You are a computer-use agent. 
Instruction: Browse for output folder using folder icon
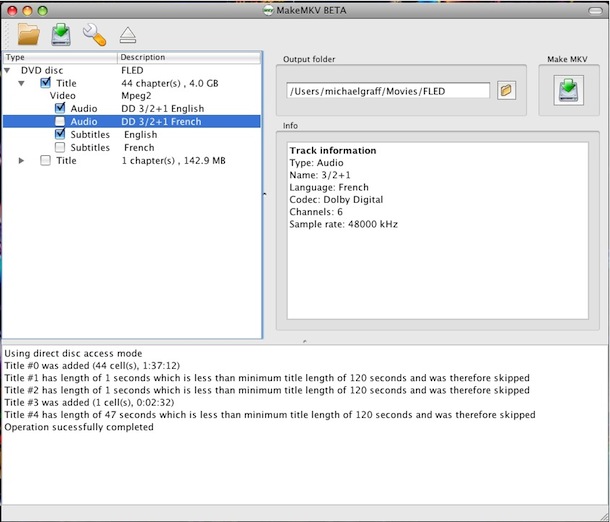coord(506,91)
